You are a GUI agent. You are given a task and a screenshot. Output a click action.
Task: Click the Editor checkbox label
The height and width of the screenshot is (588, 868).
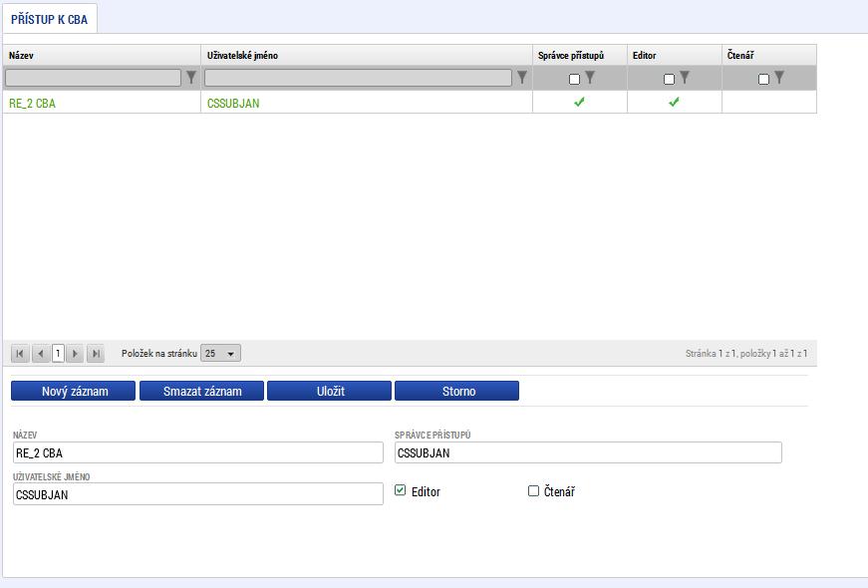[x=426, y=491]
